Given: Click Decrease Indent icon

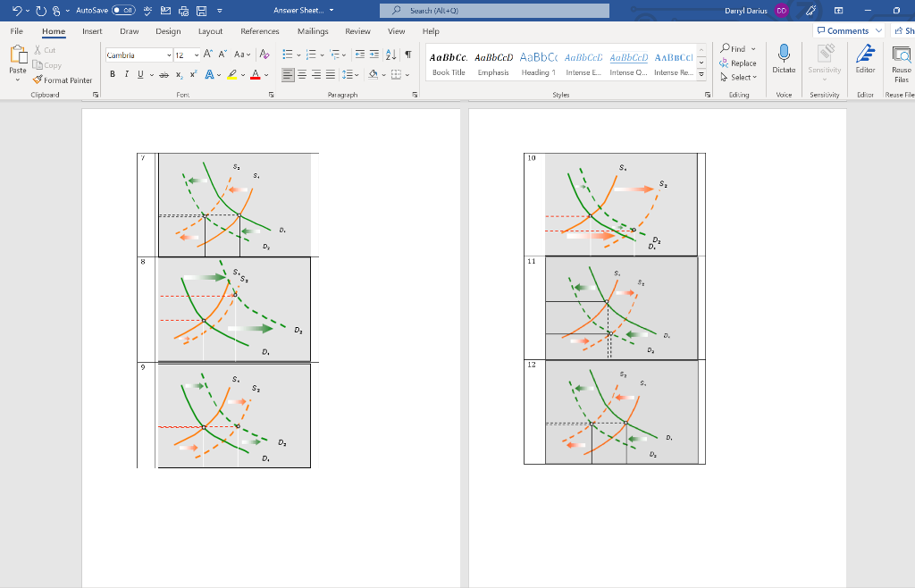Looking at the screenshot, I should click(x=360, y=55).
